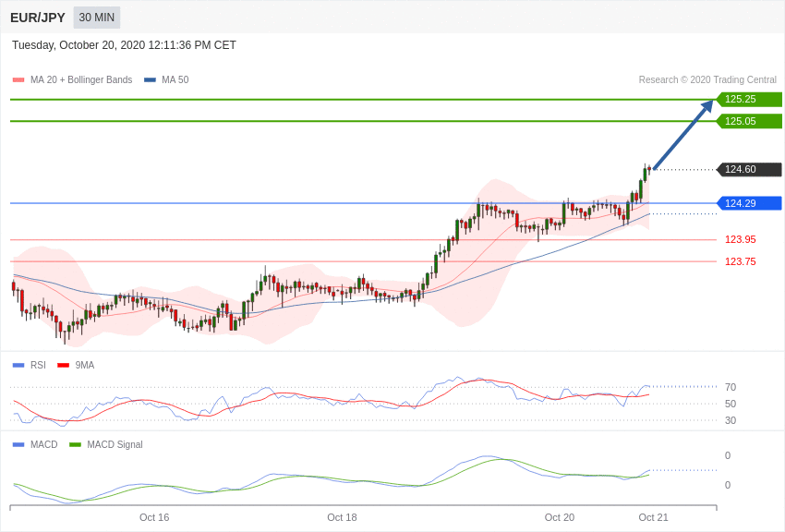Screen dimensions: 785x532
Task: Click the RSI 70 axis value
Action: [x=731, y=387]
